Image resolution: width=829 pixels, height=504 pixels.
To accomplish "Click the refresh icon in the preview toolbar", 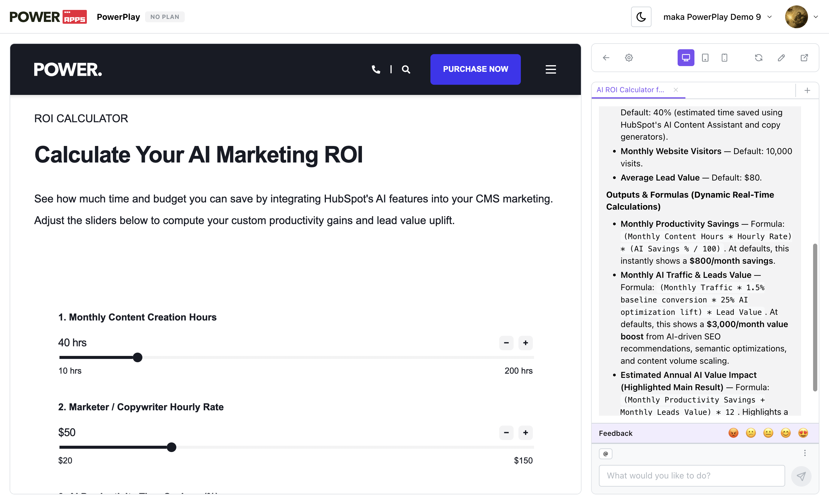I will 758,58.
